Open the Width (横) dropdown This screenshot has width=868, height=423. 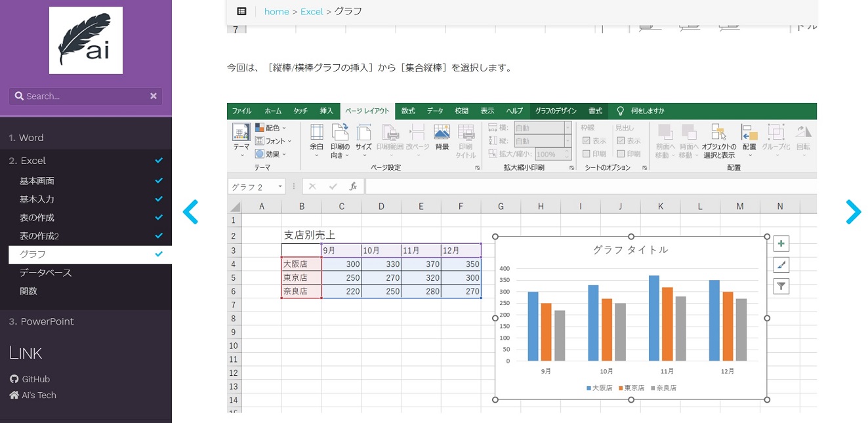[568, 128]
